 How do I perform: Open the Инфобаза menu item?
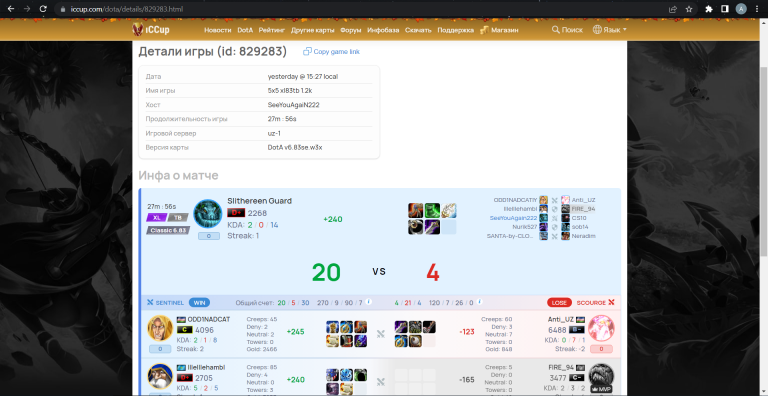(x=383, y=30)
